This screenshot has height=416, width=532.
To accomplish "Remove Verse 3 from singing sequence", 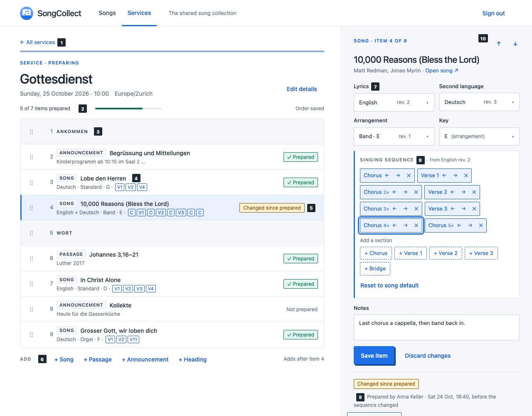I will click(474, 209).
